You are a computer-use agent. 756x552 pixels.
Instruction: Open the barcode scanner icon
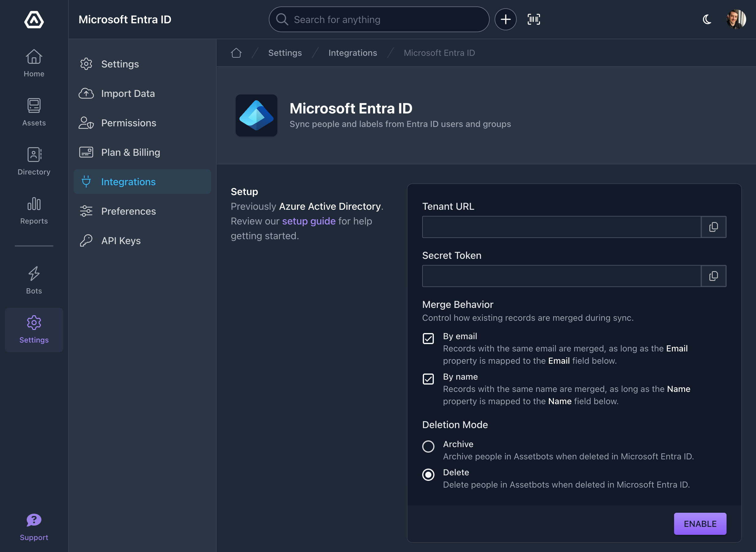coord(534,19)
